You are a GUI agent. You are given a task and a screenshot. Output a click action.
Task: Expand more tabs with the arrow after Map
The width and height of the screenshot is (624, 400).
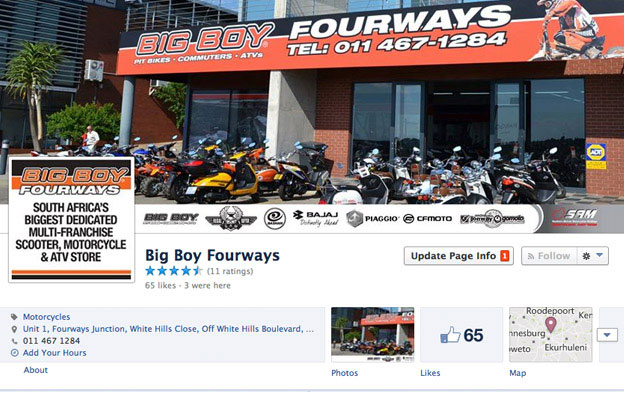pyautogui.click(x=607, y=335)
